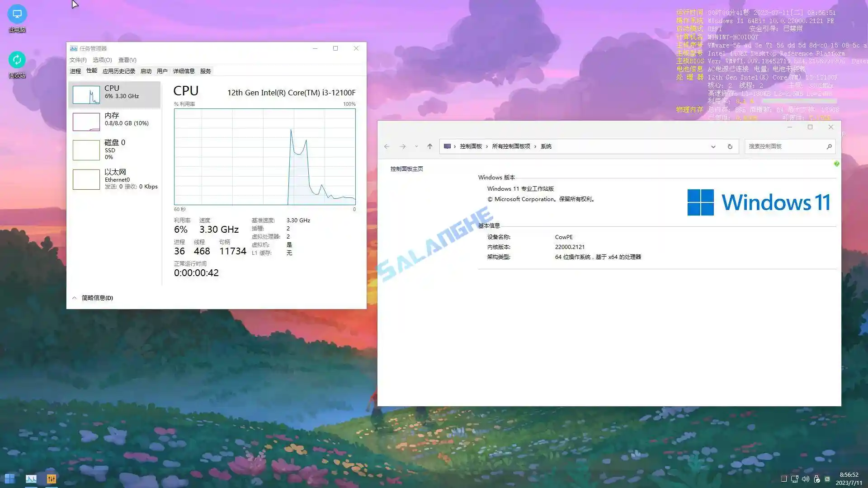Select the 内存 memory performance thumbnail
The image size is (868, 488).
pyautogui.click(x=114, y=121)
